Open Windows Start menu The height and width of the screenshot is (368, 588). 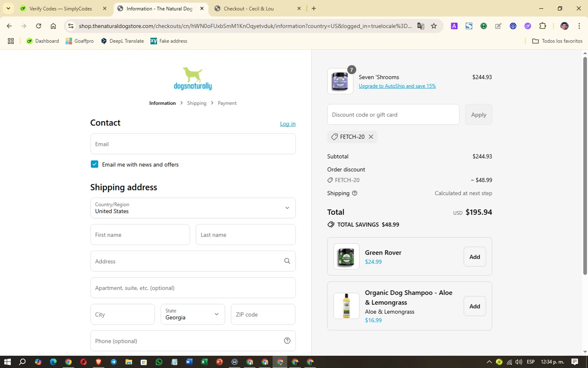click(x=7, y=362)
